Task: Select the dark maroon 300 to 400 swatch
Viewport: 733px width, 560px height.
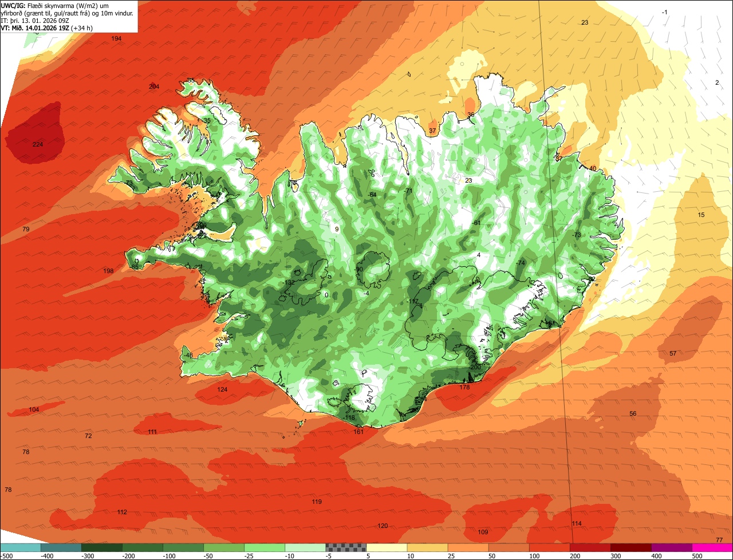Action: 630,547
